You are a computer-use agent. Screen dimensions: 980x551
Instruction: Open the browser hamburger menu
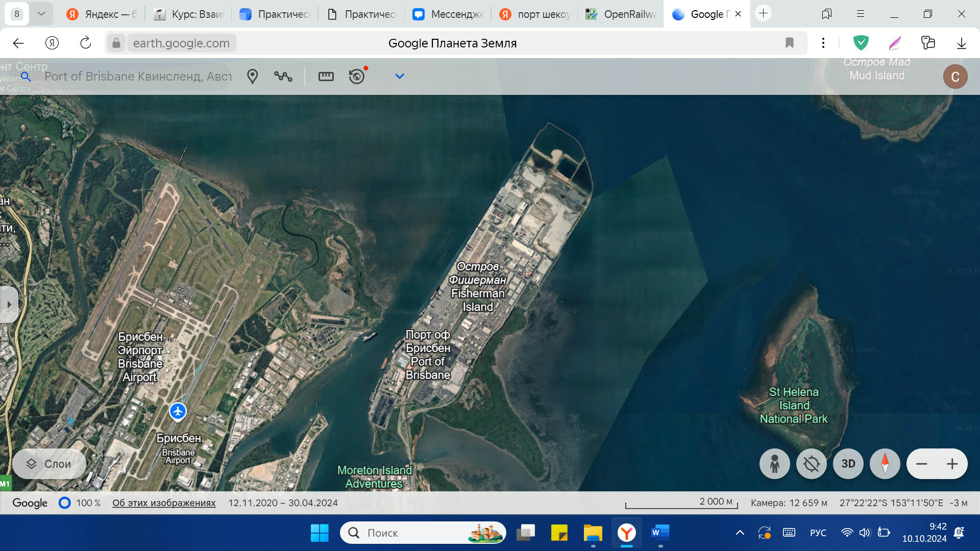tap(861, 14)
